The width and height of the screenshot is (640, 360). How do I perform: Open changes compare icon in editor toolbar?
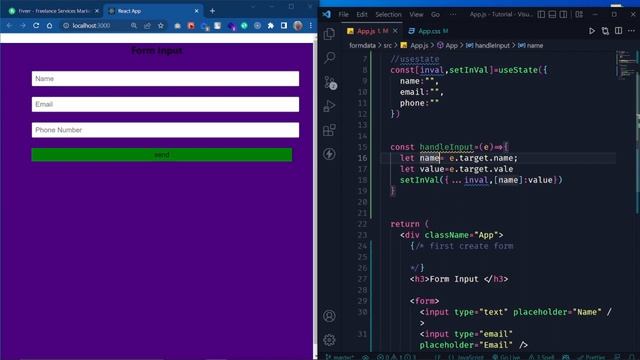point(605,31)
